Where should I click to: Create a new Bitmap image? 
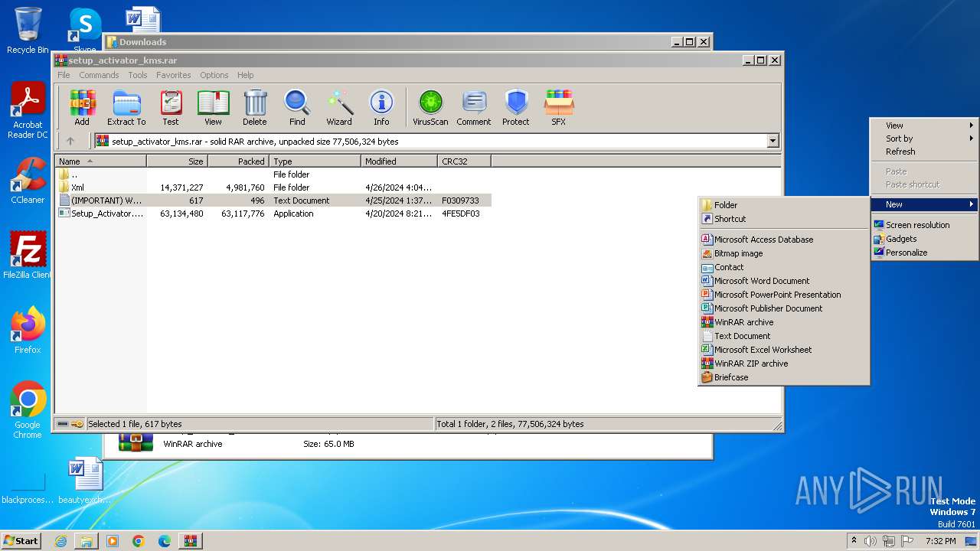(x=784, y=253)
